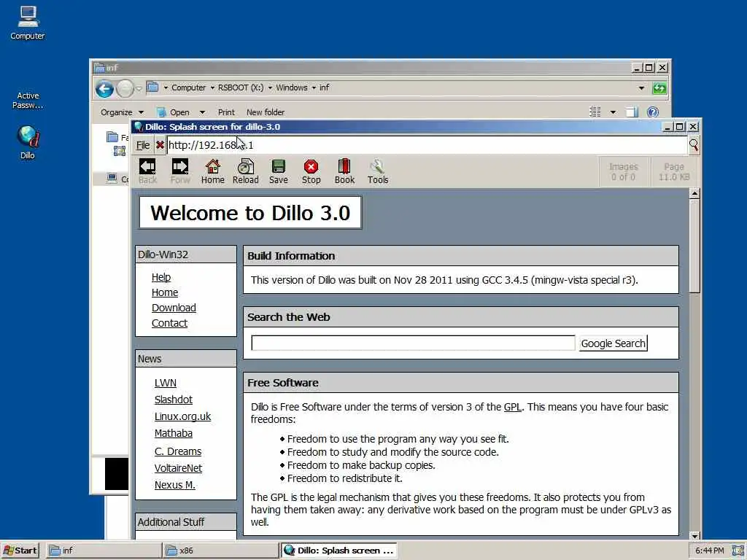The image size is (747, 560).
Task: Toggle the preview pane icon in Explorer
Action: [x=632, y=112]
